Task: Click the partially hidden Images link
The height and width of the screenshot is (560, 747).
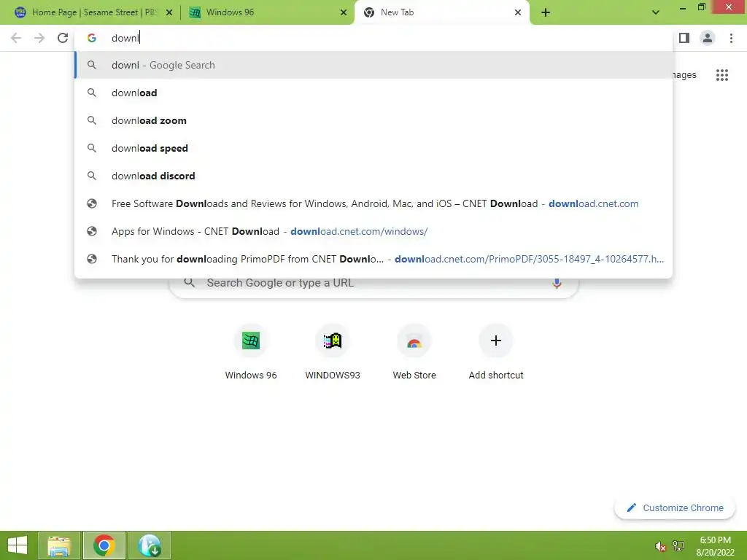Action: pyautogui.click(x=684, y=75)
